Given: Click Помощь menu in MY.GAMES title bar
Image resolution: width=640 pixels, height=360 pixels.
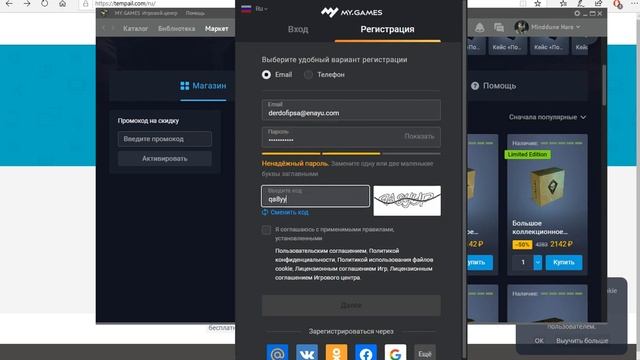Looking at the screenshot, I should [x=195, y=13].
